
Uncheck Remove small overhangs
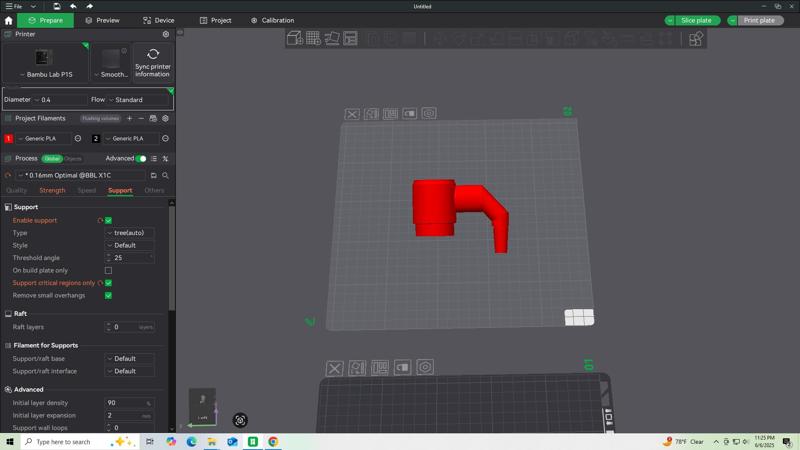click(x=108, y=295)
